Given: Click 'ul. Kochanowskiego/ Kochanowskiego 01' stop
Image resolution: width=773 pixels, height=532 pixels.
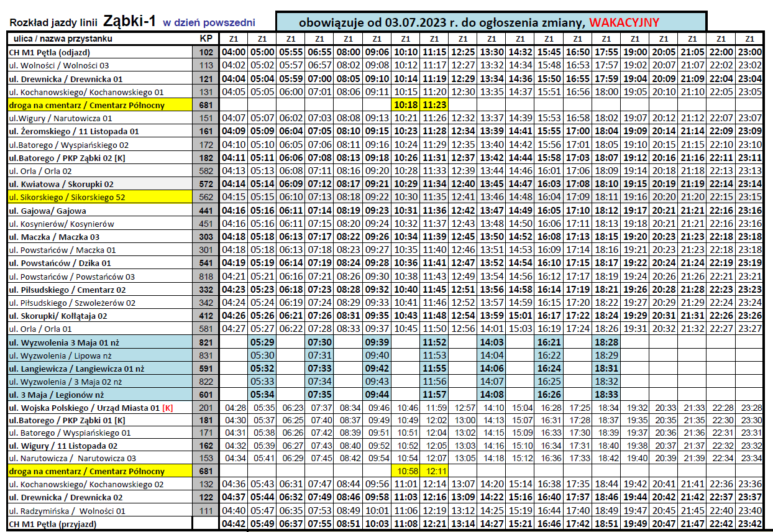Looking at the screenshot, I should click(86, 91).
